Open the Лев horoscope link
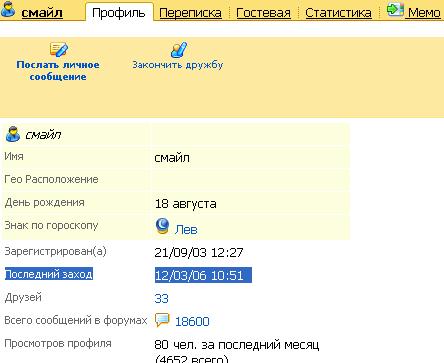 [x=186, y=229]
